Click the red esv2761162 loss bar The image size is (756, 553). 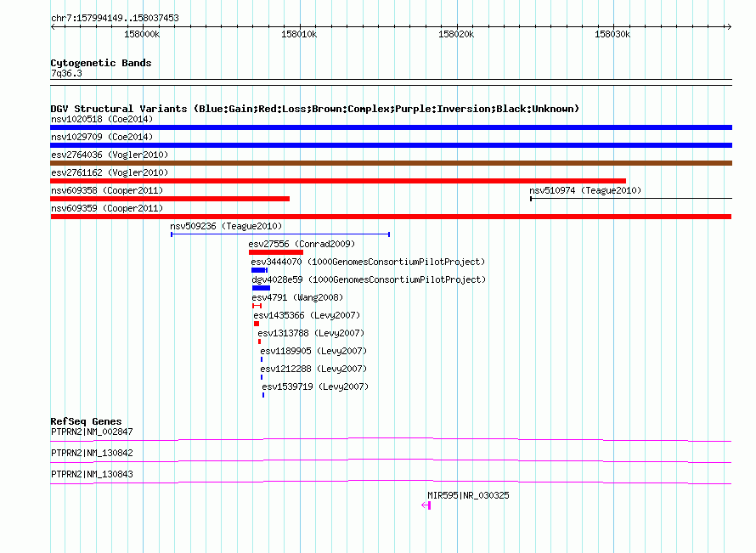(338, 181)
